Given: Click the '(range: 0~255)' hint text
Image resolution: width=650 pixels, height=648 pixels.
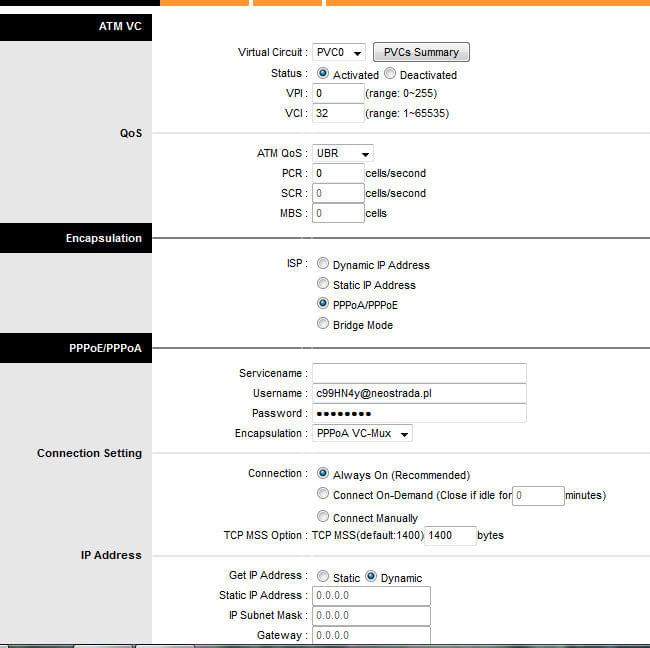Looking at the screenshot, I should (x=401, y=93).
